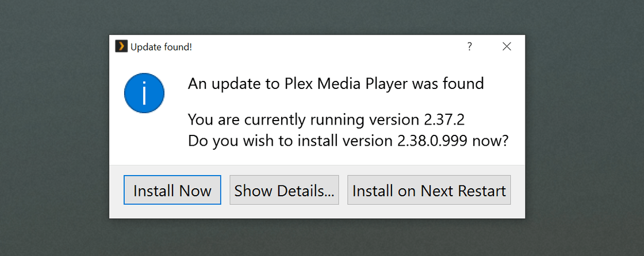Screen dimensions: 644x256
Task: Open Show Details for the update
Action: click(x=284, y=191)
